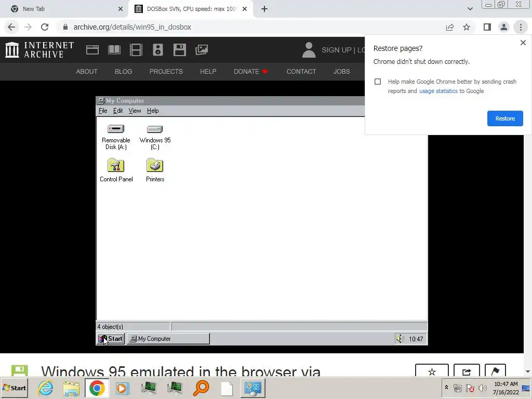Favorite this item with star button
The height and width of the screenshot is (399, 532).
pos(432,370)
